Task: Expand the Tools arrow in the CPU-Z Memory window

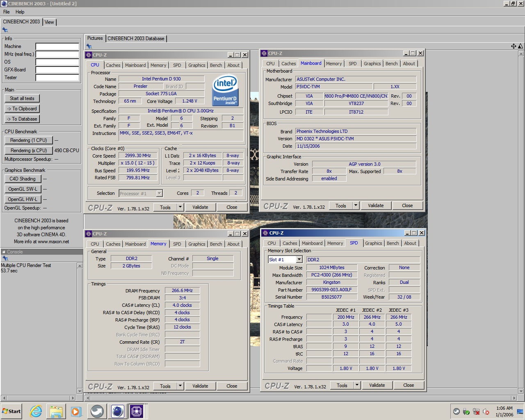Action: [x=180, y=386]
